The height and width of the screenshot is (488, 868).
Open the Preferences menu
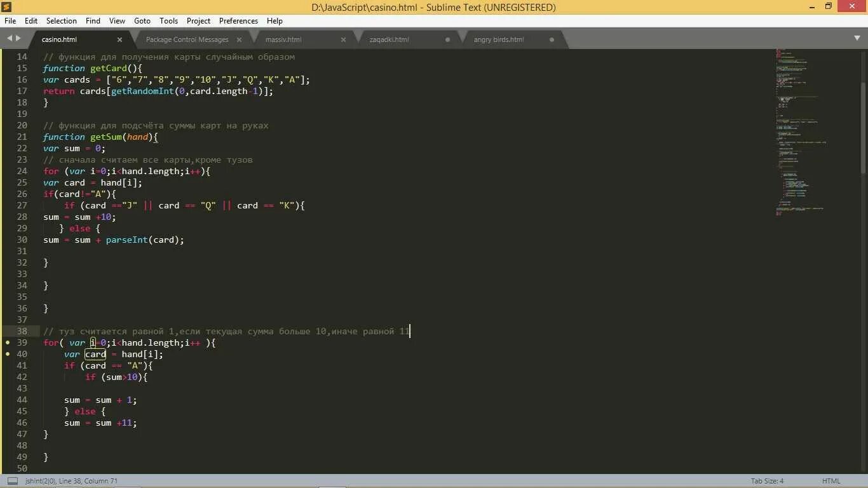pyautogui.click(x=239, y=21)
